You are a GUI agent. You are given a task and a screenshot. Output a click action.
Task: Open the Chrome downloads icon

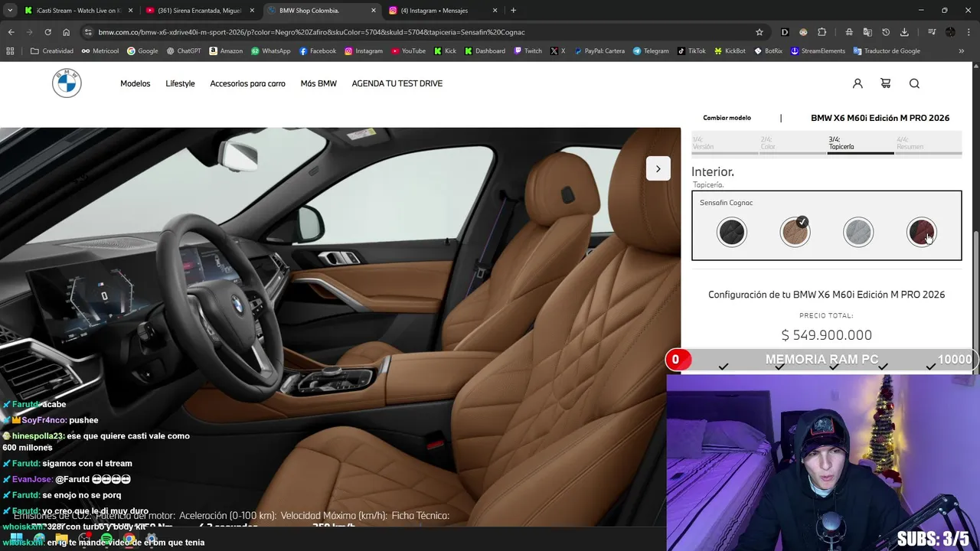pyautogui.click(x=904, y=32)
